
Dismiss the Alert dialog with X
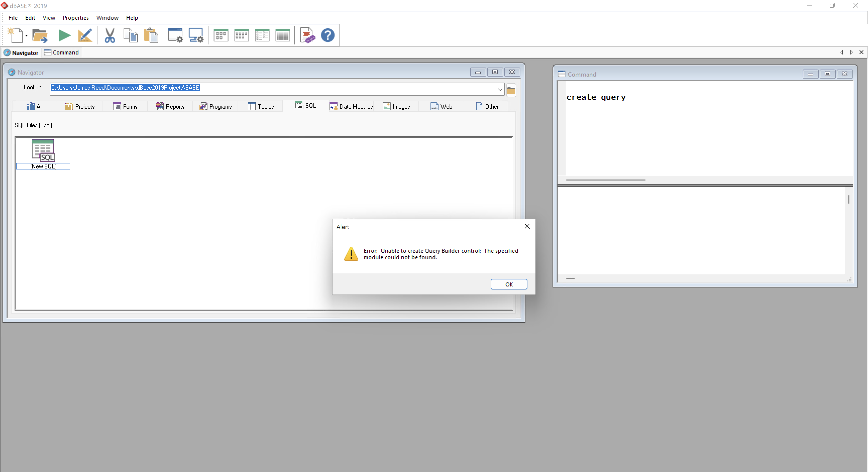[527, 226]
